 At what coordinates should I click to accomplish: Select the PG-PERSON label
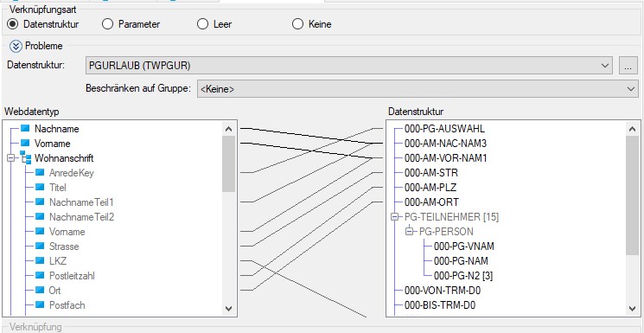(446, 232)
